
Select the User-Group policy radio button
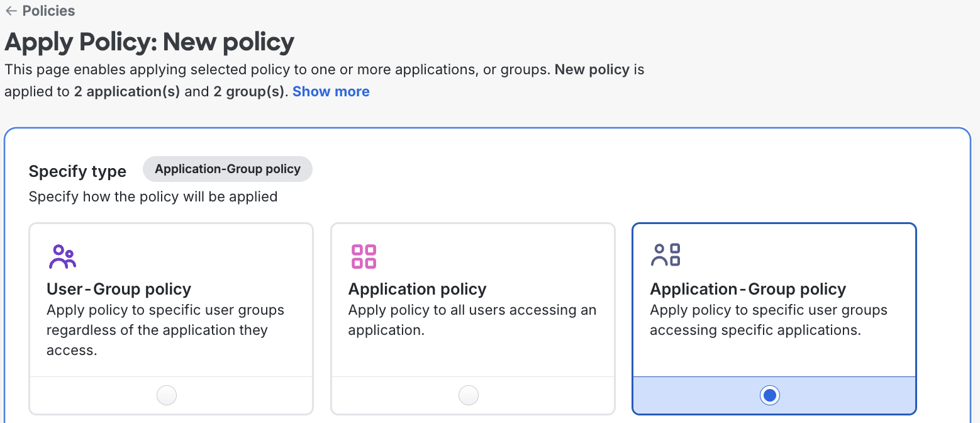(x=166, y=395)
